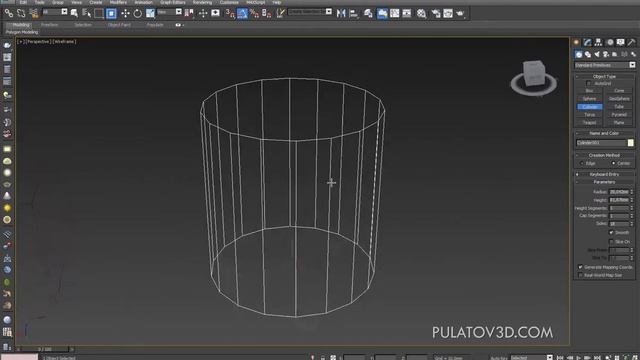
Task: Open the Rendered Frame Window
Action: pos(448,13)
